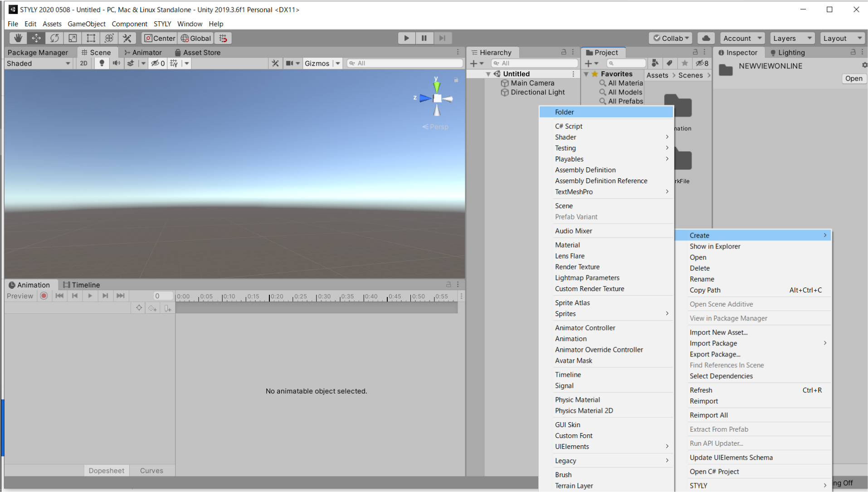Screen dimensions: 868x492
Task: Select the Hand tool in toolbar
Action: [18, 38]
